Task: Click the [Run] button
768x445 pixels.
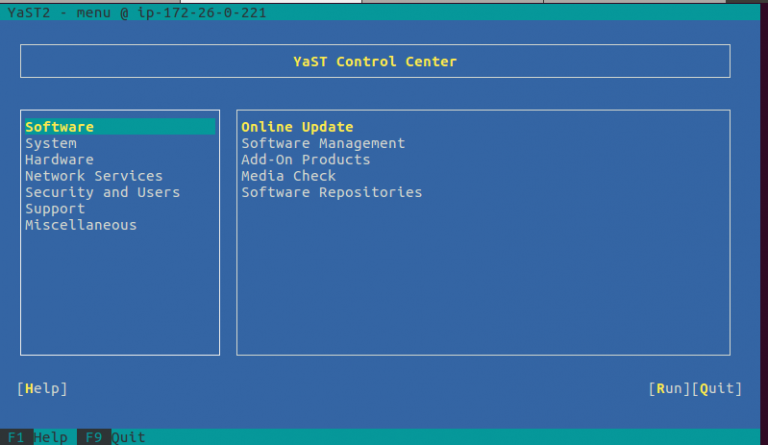Action: point(669,388)
